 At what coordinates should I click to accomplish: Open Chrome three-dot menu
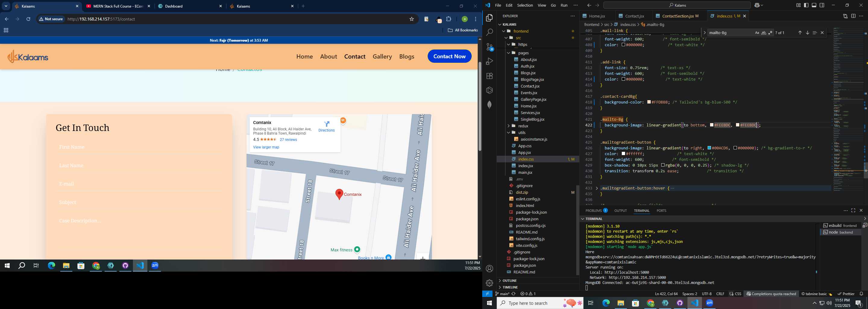tap(476, 19)
